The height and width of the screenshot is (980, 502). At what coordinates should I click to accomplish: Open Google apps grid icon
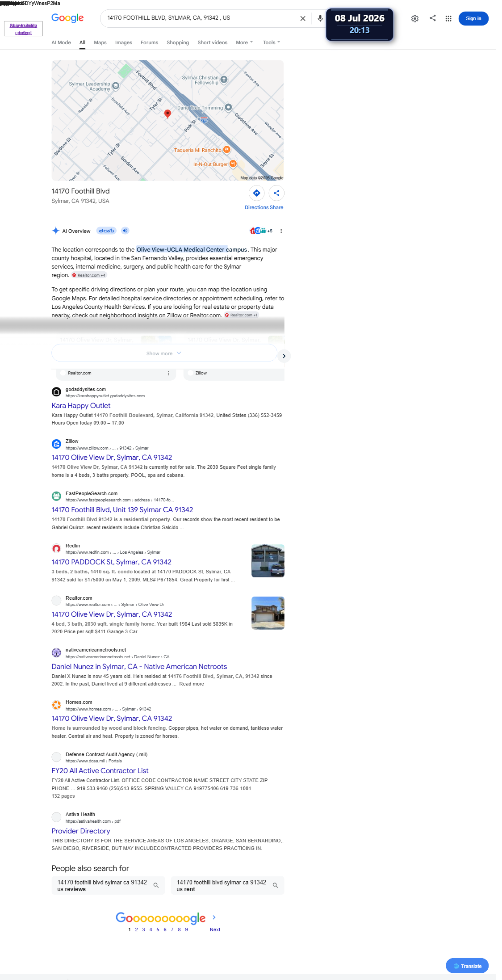pos(448,18)
